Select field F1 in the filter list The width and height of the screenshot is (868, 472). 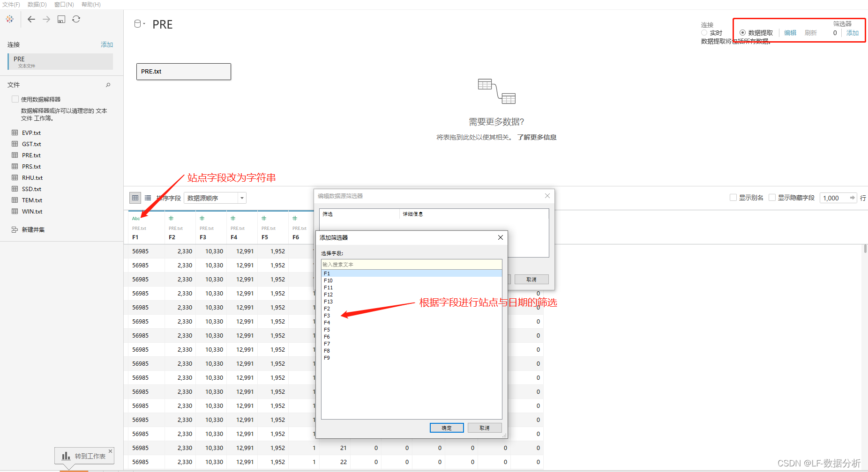[x=412, y=273]
